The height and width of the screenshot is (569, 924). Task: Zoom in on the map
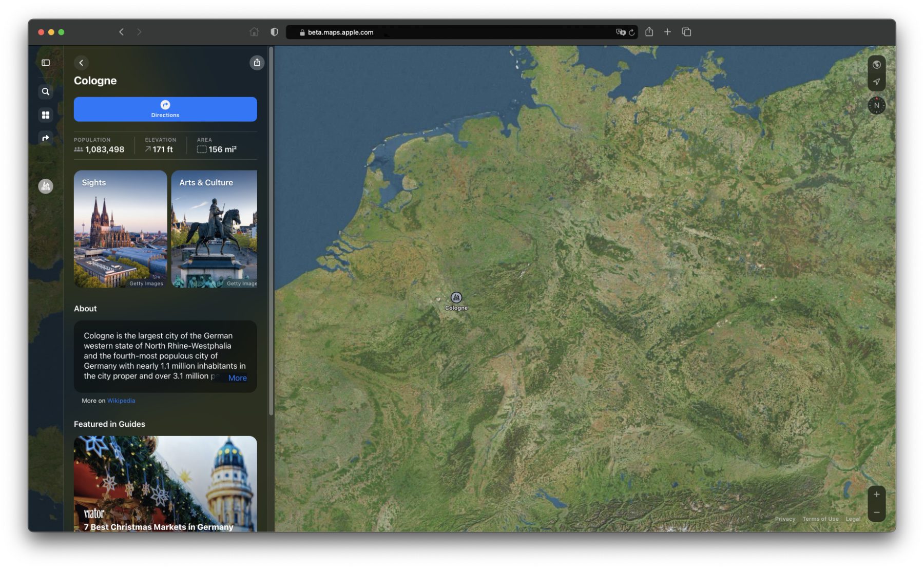[876, 495]
